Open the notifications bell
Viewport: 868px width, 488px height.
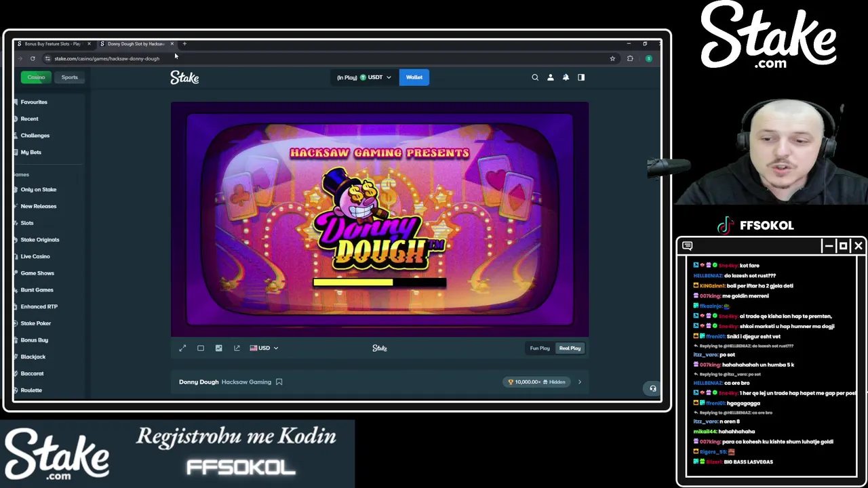click(566, 77)
